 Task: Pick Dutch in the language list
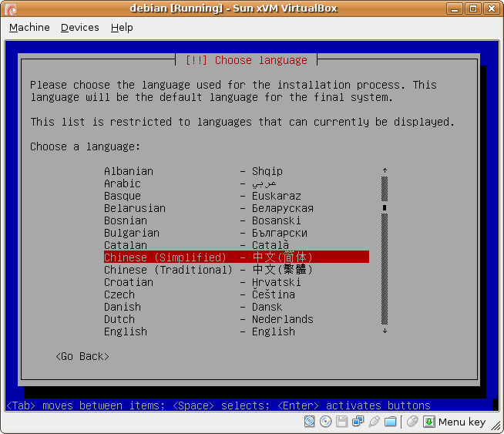tap(237, 319)
